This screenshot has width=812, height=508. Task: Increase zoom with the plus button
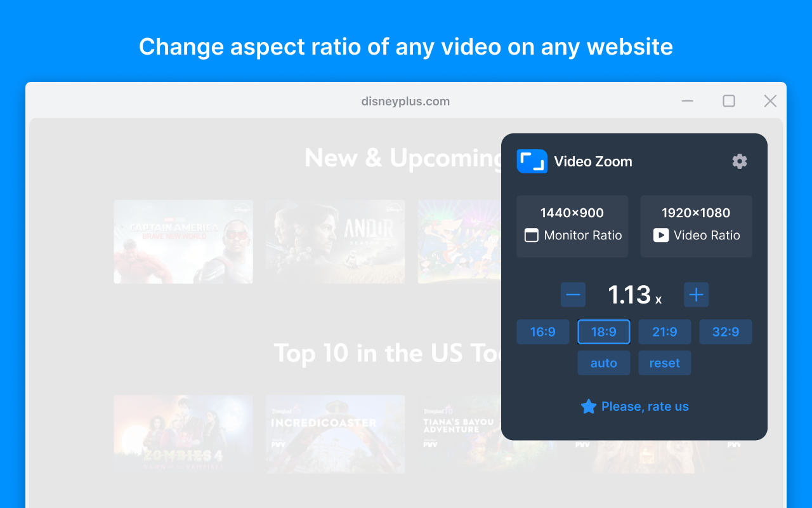point(696,295)
